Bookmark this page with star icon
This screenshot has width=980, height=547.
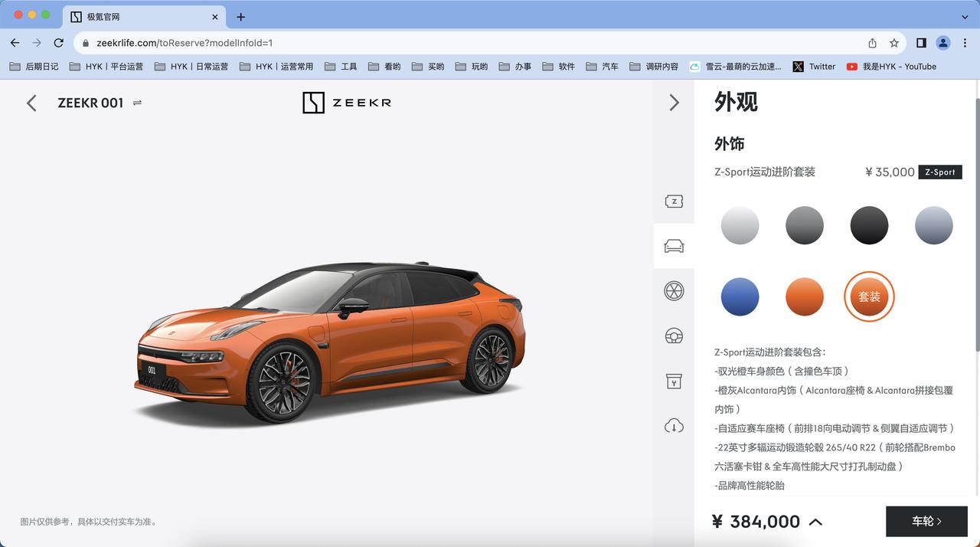pos(893,43)
